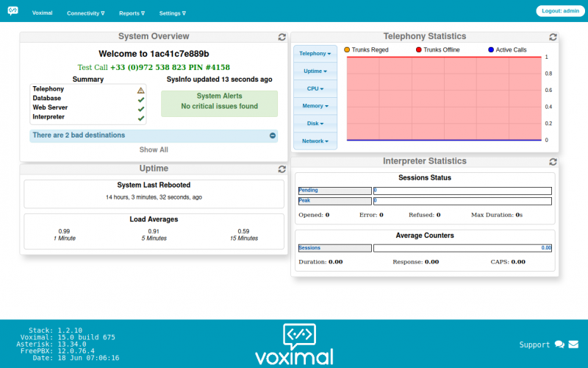Toggle the Active Calls legend series

point(506,50)
